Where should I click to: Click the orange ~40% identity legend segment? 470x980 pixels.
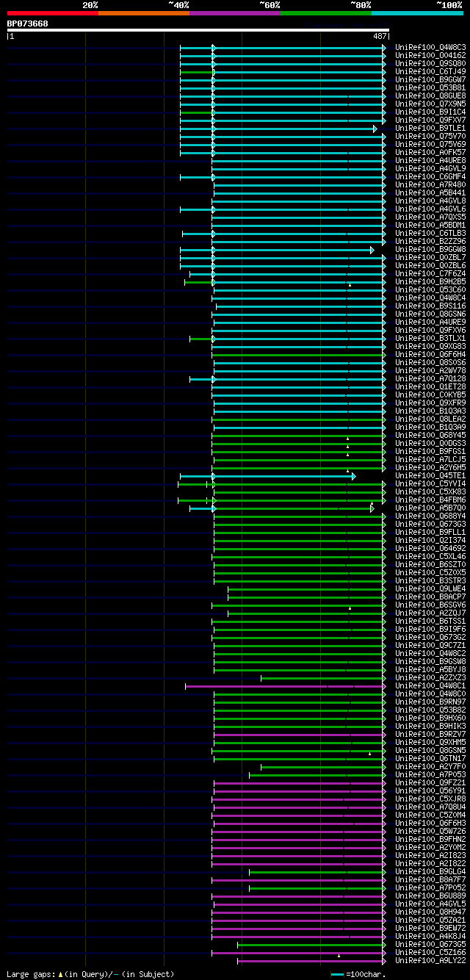tap(143, 13)
